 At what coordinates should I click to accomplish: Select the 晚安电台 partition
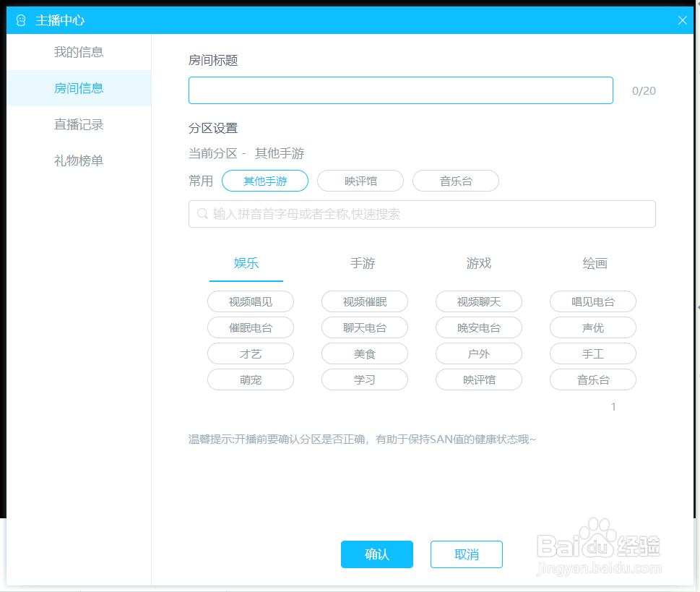[478, 327]
